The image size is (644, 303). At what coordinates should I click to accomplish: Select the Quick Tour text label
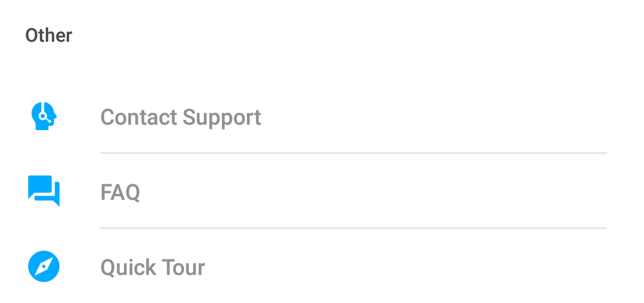[153, 267]
